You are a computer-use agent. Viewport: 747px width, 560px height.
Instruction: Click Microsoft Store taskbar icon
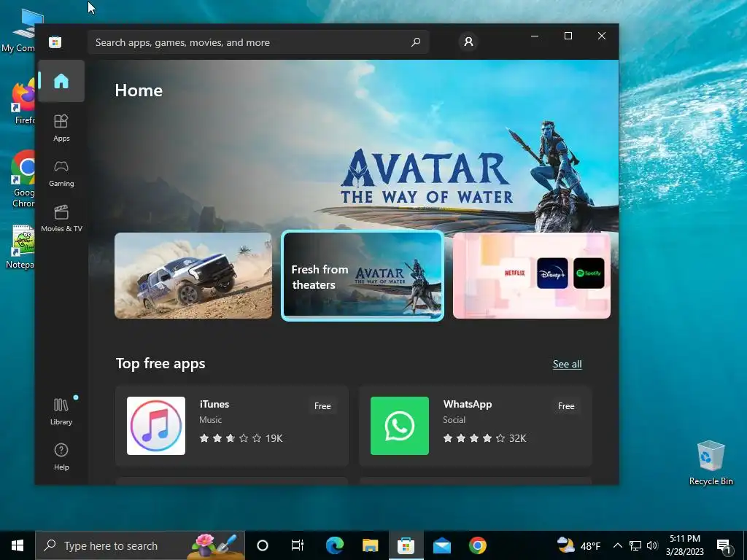point(406,545)
